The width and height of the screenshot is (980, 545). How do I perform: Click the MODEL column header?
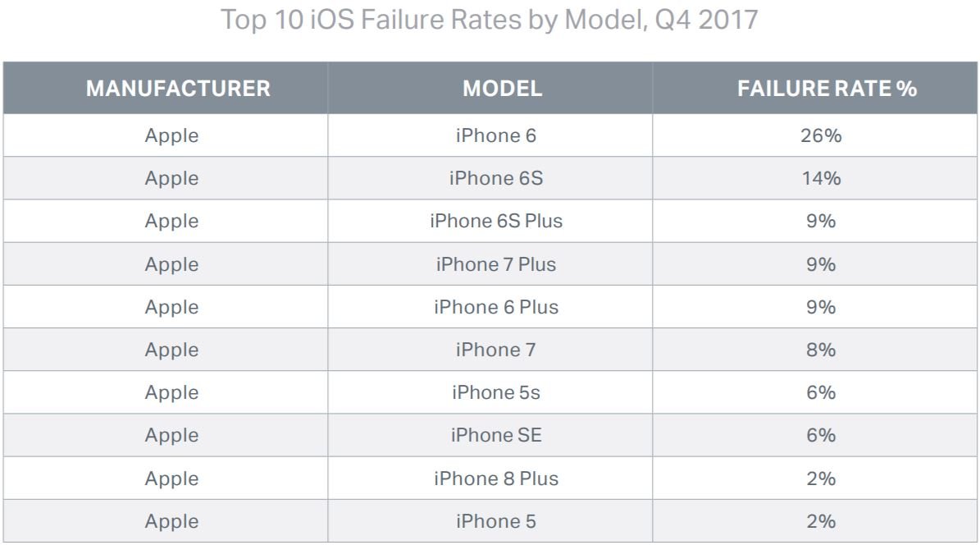click(503, 88)
